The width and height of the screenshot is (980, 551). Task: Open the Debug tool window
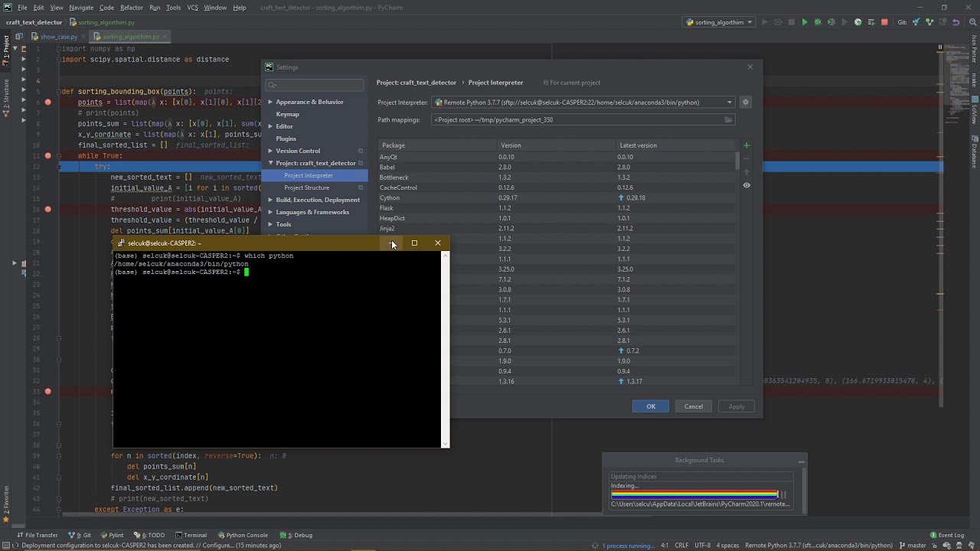pos(296,535)
